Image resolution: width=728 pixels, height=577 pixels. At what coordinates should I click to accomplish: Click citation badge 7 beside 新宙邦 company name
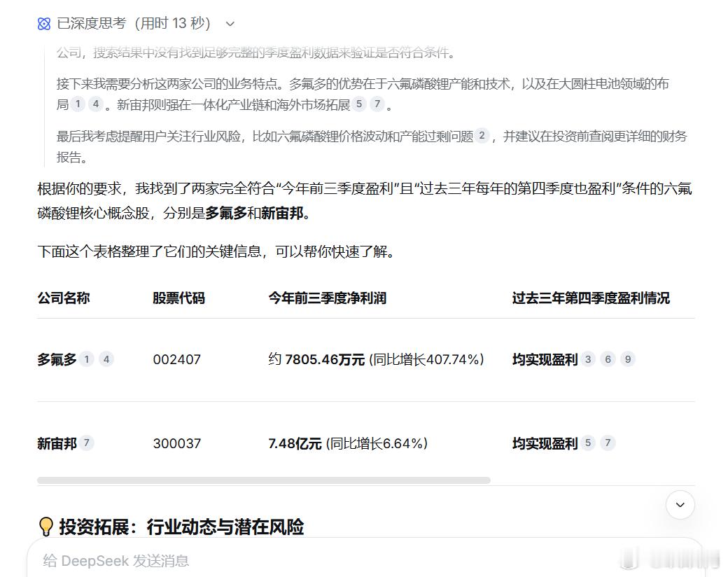tap(87, 443)
